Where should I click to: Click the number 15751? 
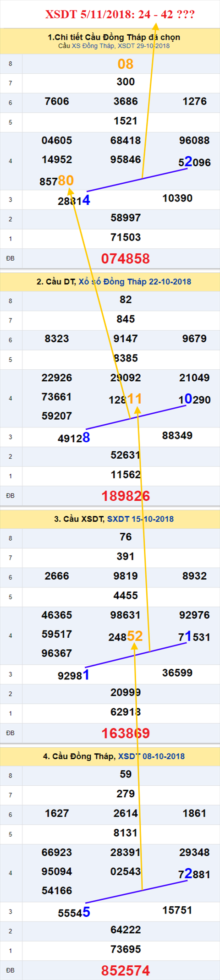coord(177,910)
